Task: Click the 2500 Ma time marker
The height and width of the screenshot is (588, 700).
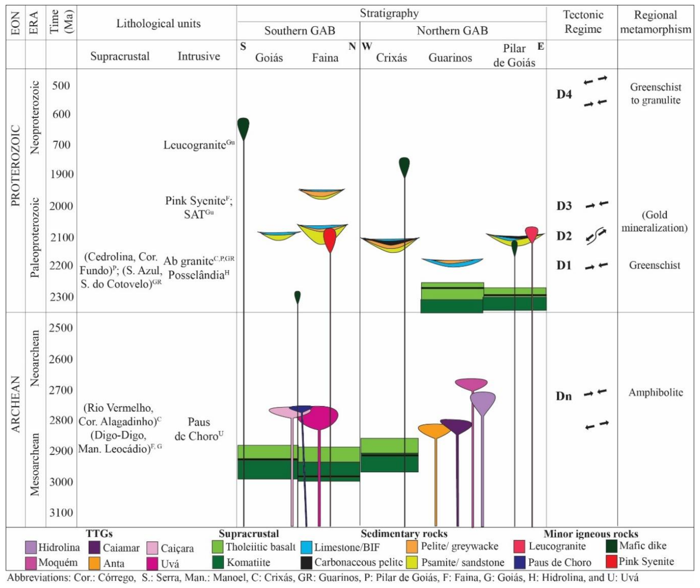Action: (61, 328)
